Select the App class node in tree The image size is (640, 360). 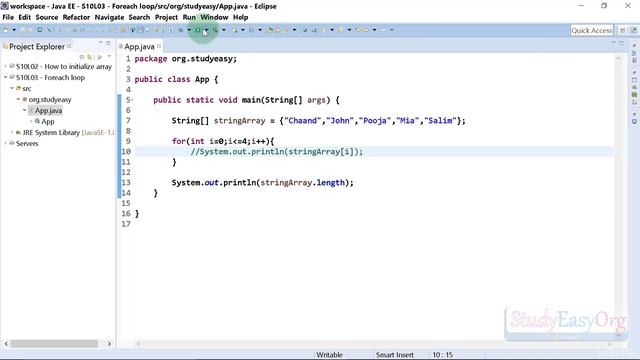(x=48, y=121)
